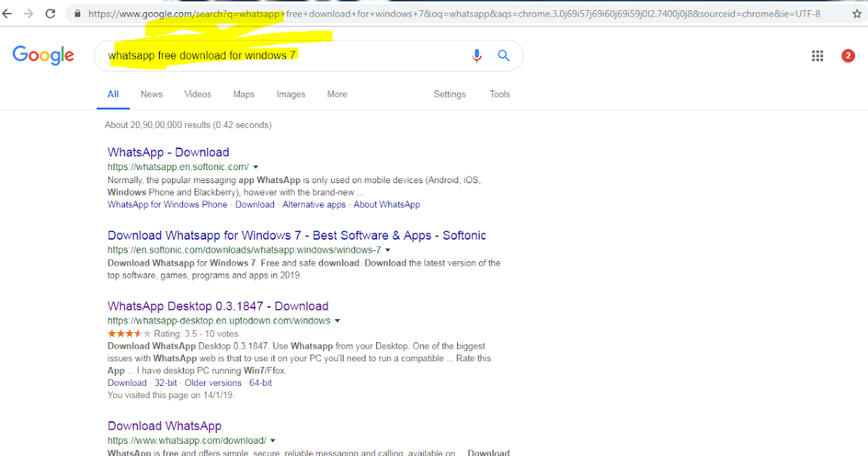Open the 'Alternative apps' sitelink
The width and height of the screenshot is (868, 456).
coord(314,205)
